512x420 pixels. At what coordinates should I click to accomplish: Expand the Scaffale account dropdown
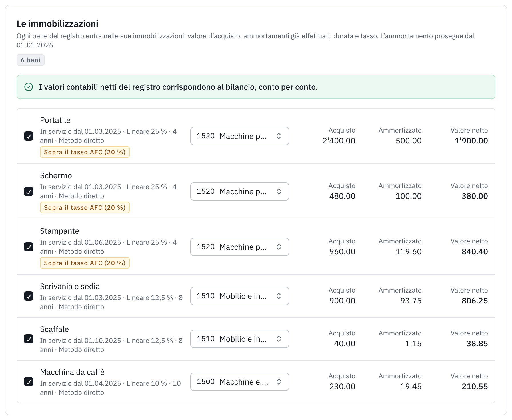pos(240,339)
